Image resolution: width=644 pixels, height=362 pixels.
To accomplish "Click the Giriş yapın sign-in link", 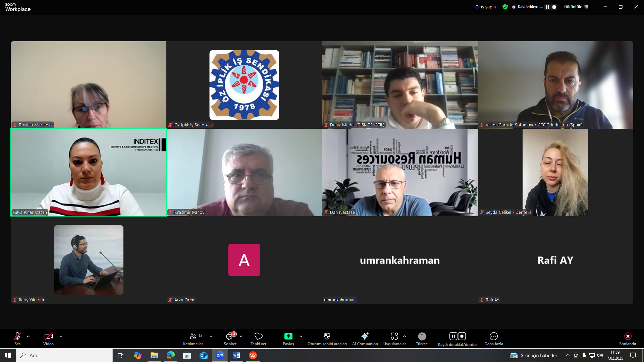I will [485, 7].
